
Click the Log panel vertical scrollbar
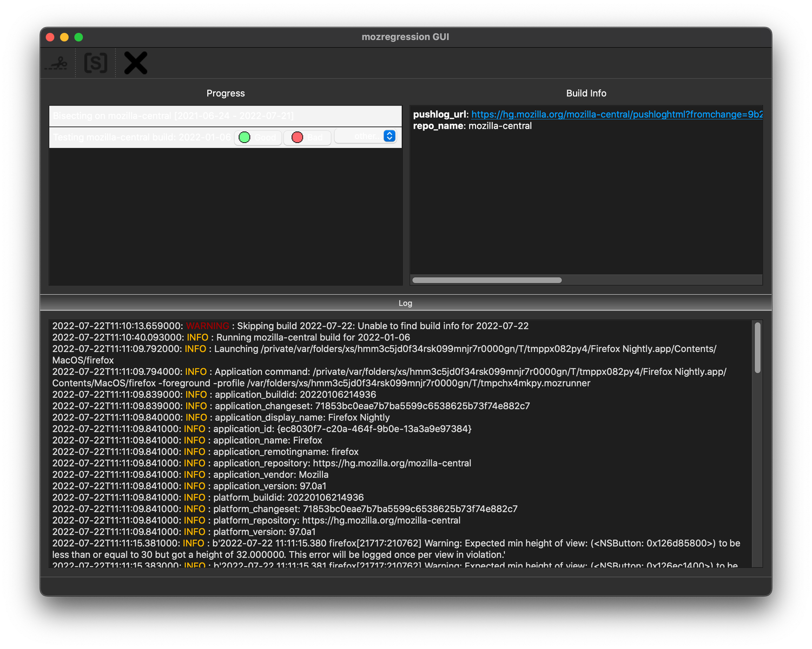pyautogui.click(x=757, y=347)
